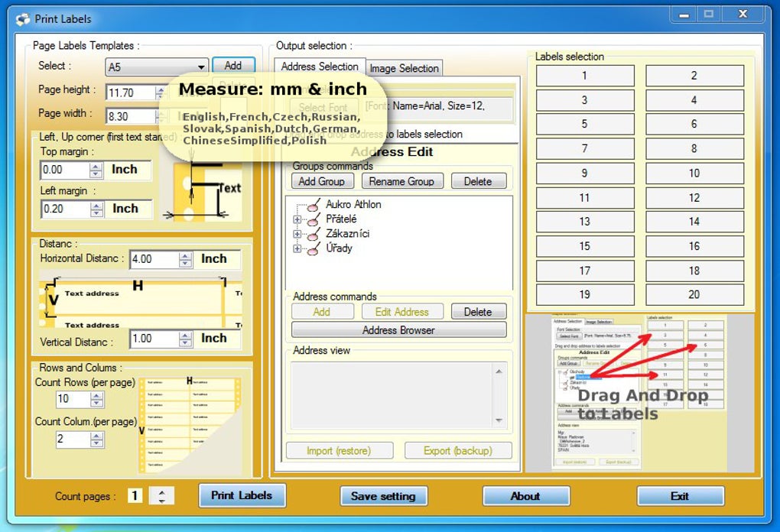Click the Add template button
This screenshot has height=532, width=780.
(233, 66)
